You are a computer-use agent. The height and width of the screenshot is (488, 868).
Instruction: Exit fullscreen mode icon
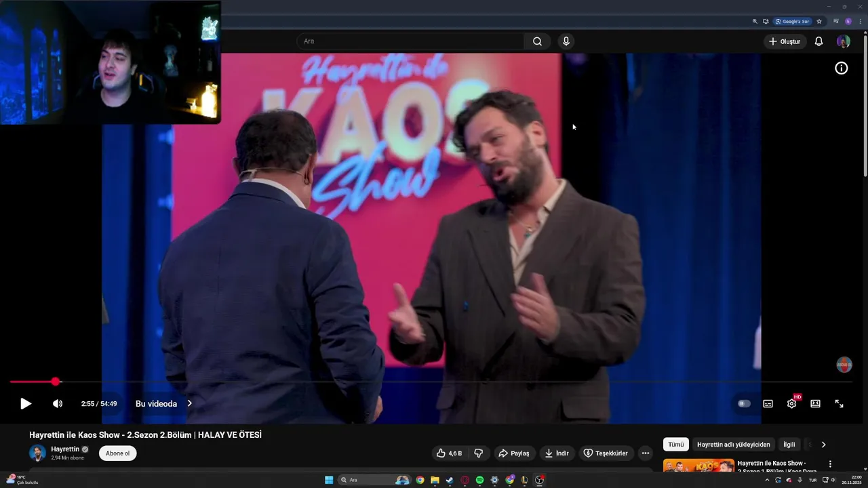pos(839,404)
